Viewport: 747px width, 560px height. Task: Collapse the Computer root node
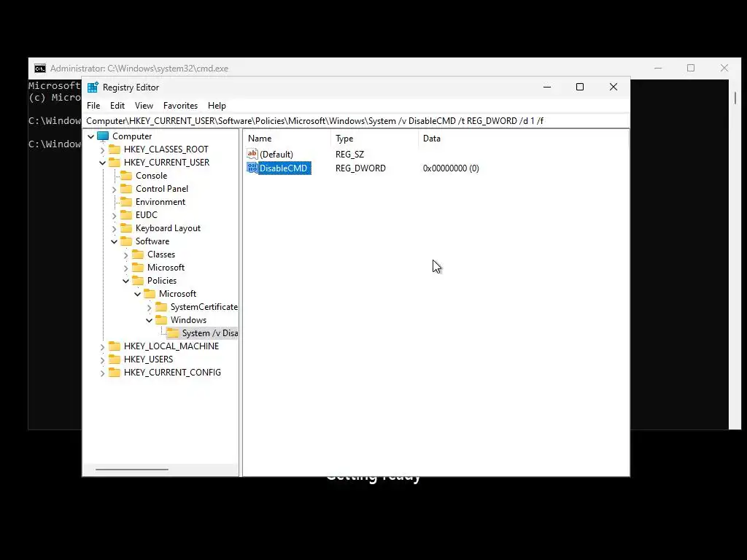[91, 136]
